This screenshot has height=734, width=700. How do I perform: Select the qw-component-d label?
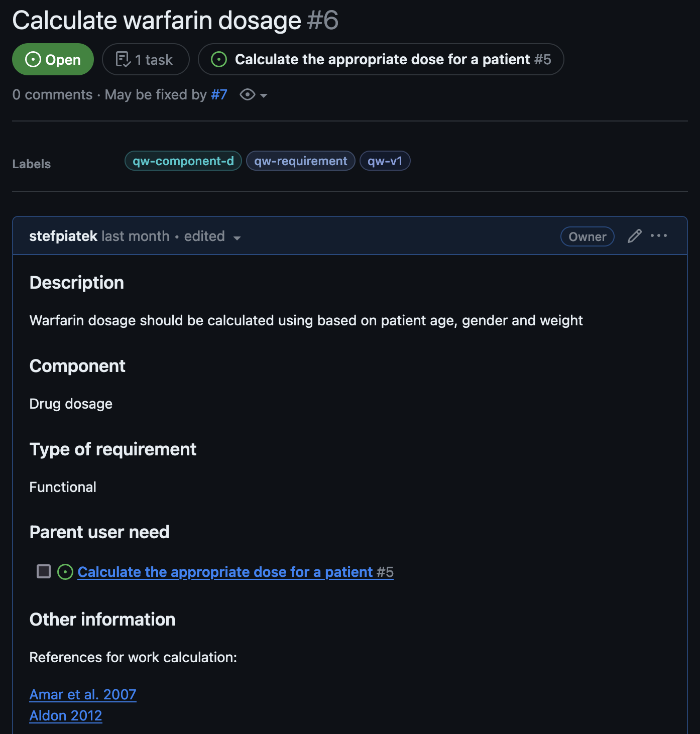[183, 161]
